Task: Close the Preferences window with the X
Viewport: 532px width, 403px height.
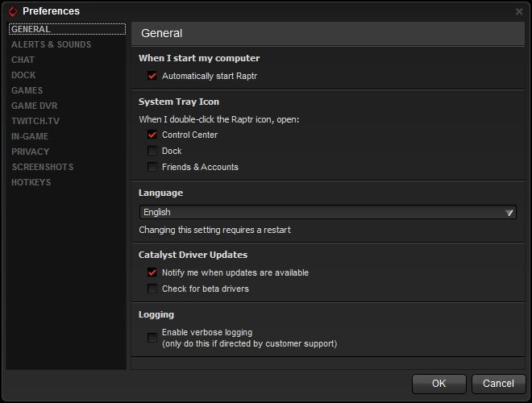Action: tap(519, 11)
